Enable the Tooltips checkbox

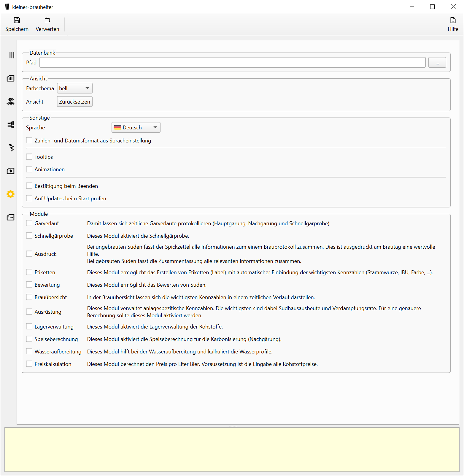tap(29, 157)
